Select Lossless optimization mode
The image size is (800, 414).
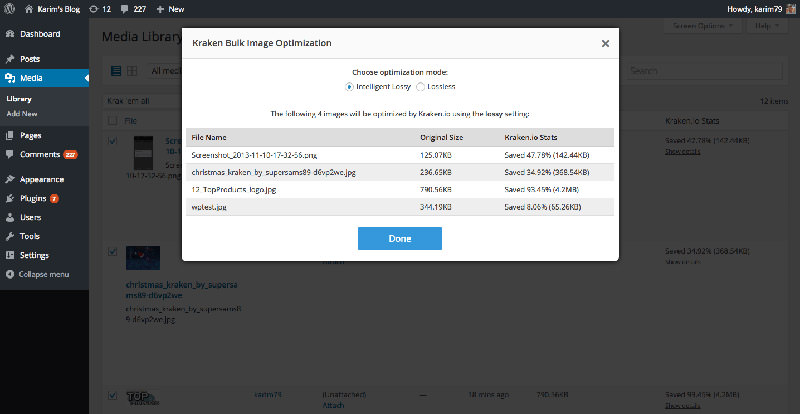[x=420, y=87]
